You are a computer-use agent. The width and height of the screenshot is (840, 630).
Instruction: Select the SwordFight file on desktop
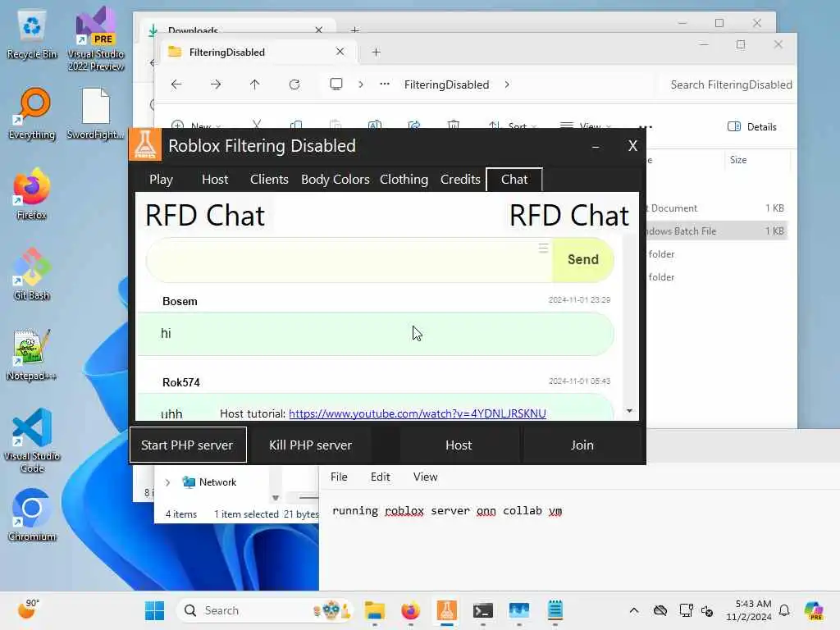(x=96, y=115)
